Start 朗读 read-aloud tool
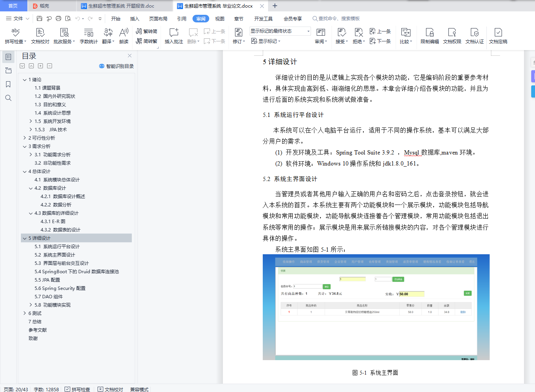This screenshot has height=392, width=535. [124, 36]
